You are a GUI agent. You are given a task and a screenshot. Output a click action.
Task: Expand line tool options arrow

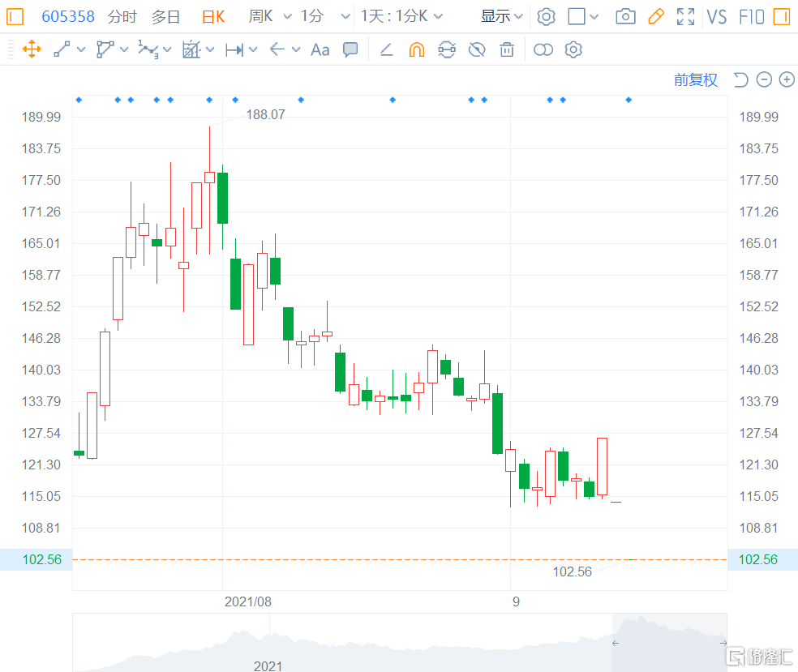(x=81, y=49)
